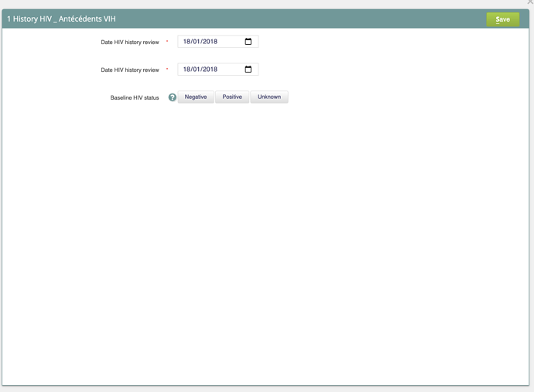
Task: Focus the first Date HIV history review input
Action: (x=218, y=42)
